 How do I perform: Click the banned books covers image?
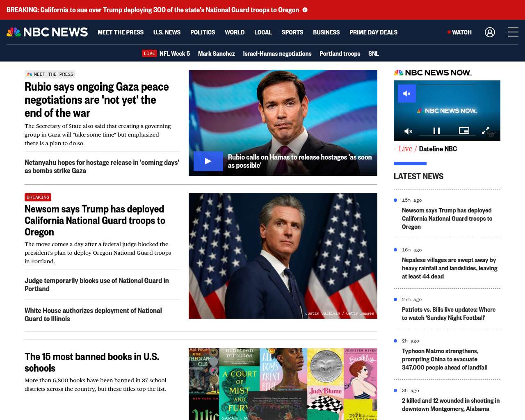[283, 384]
